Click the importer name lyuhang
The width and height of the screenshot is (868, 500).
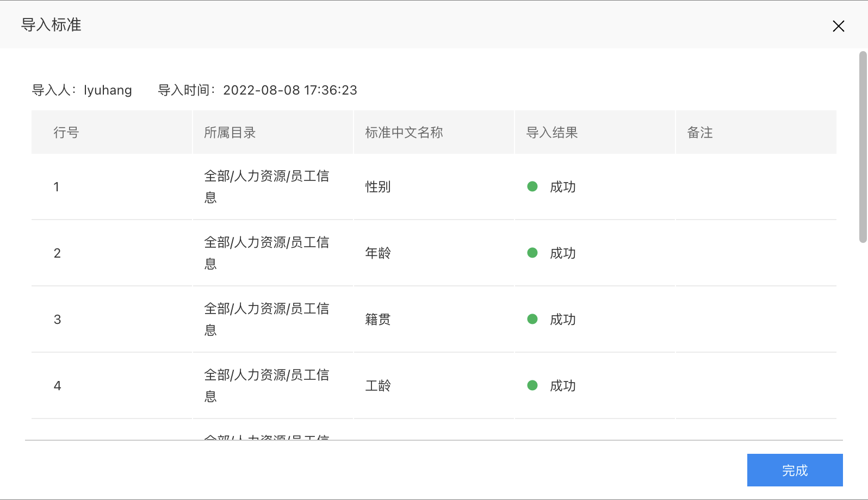[108, 90]
